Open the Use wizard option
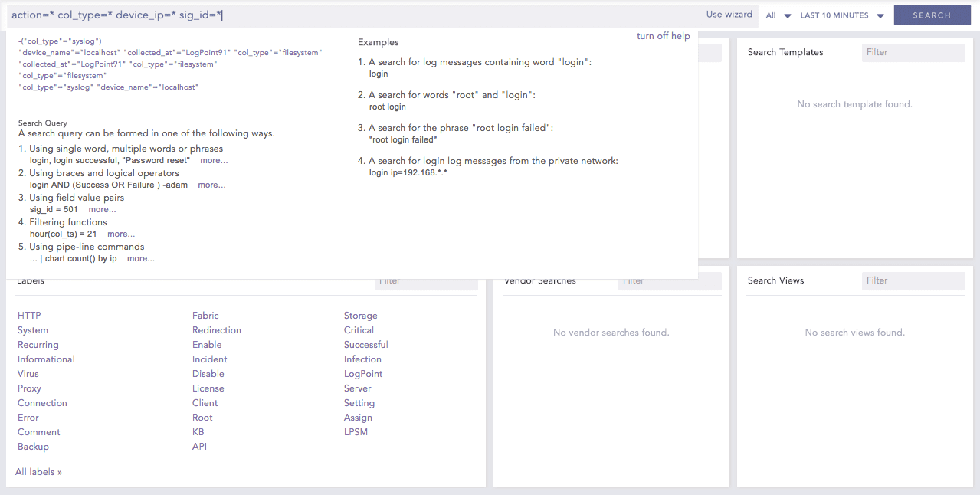Image resolution: width=980 pixels, height=495 pixels. click(729, 15)
